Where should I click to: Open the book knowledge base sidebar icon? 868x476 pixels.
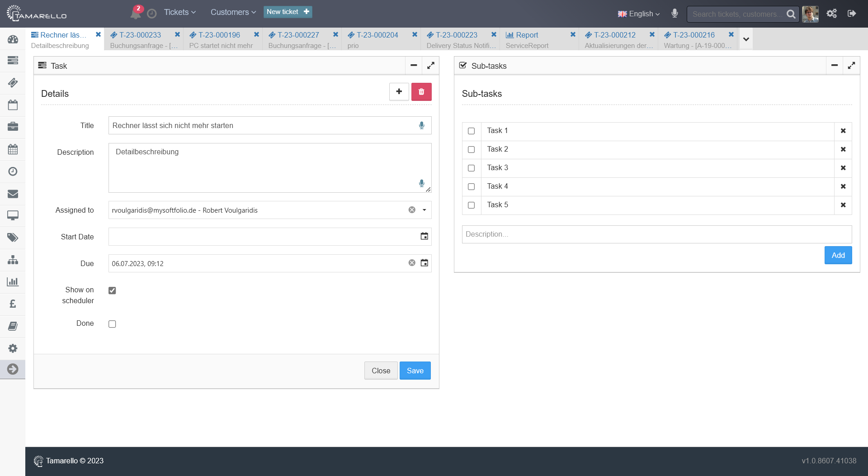(13, 326)
